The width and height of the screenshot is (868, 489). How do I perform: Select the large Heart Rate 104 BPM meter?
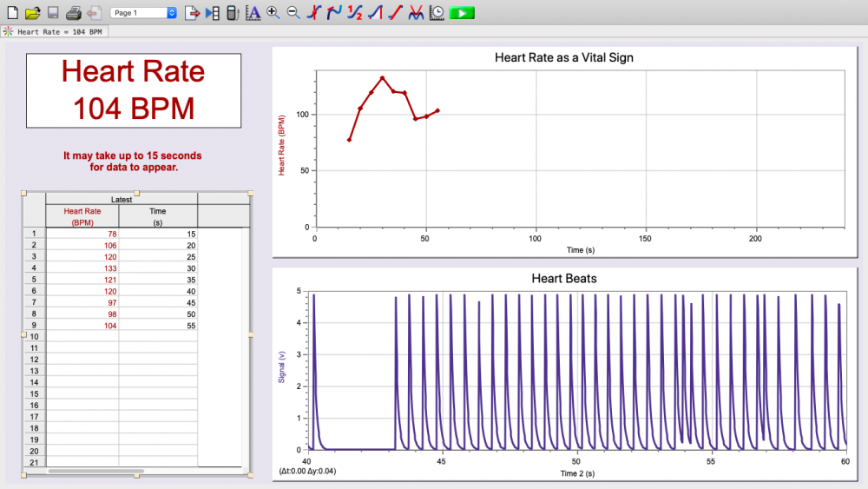134,91
